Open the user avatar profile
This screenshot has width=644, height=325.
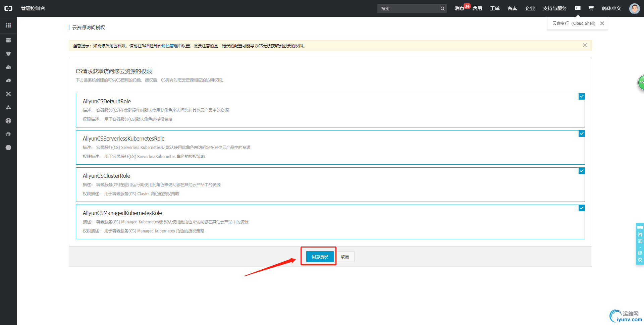coord(634,8)
